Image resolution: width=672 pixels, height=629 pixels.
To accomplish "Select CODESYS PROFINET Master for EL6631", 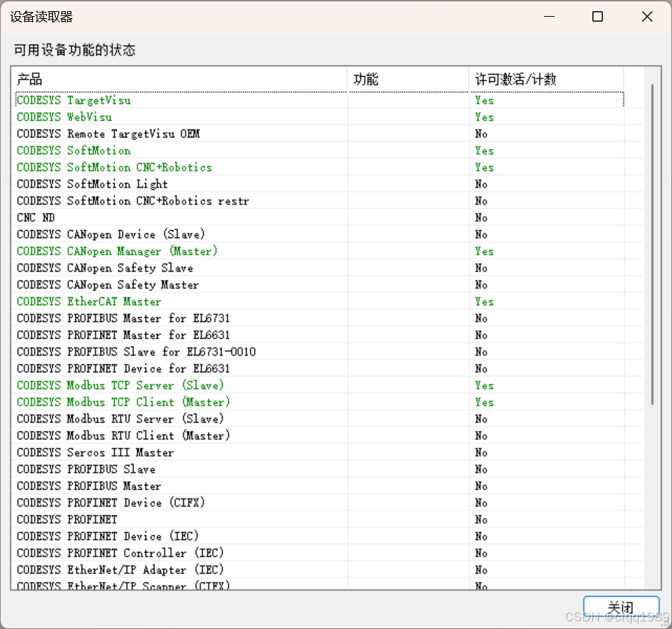I will [320, 335].
